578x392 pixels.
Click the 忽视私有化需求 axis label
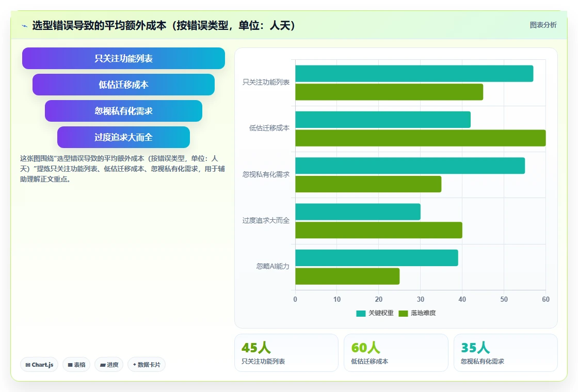click(x=266, y=174)
